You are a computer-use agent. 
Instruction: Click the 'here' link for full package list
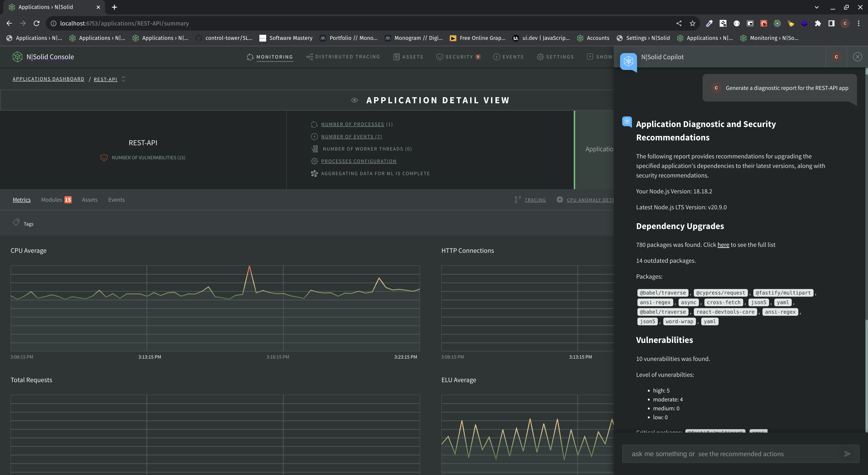723,245
